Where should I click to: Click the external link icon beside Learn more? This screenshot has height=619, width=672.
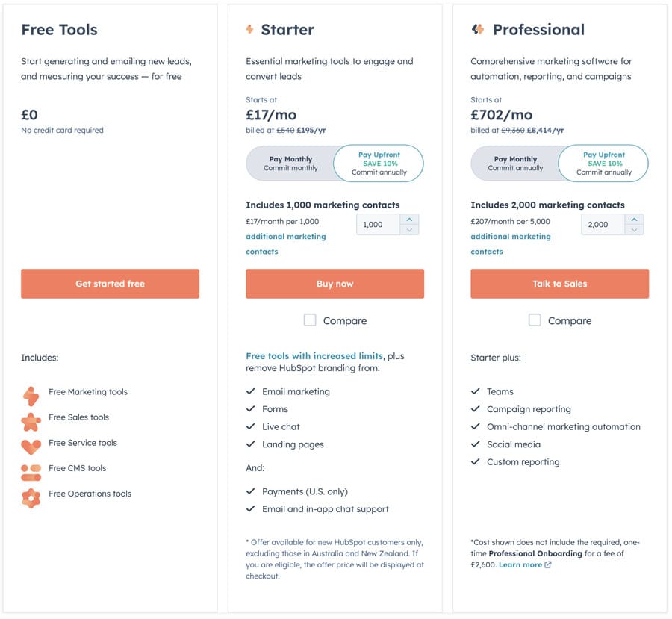click(548, 565)
